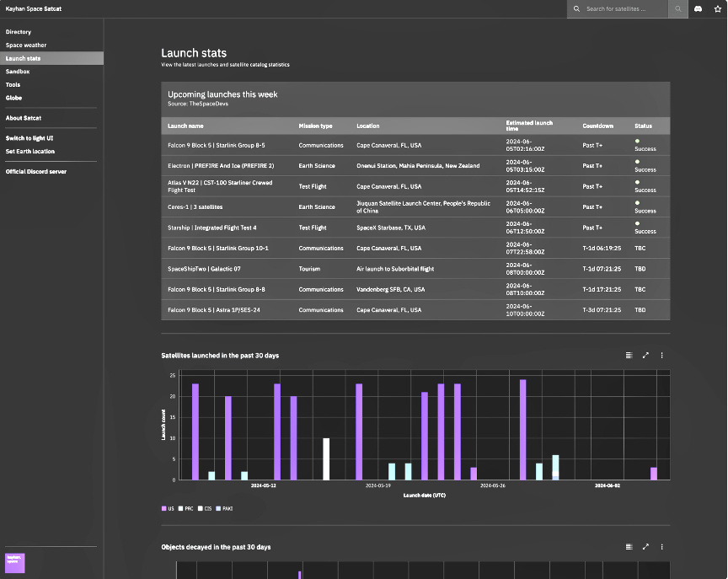728x579 pixels.
Task: Expand Objects decayed chart to fullscreen
Action: pyautogui.click(x=645, y=547)
